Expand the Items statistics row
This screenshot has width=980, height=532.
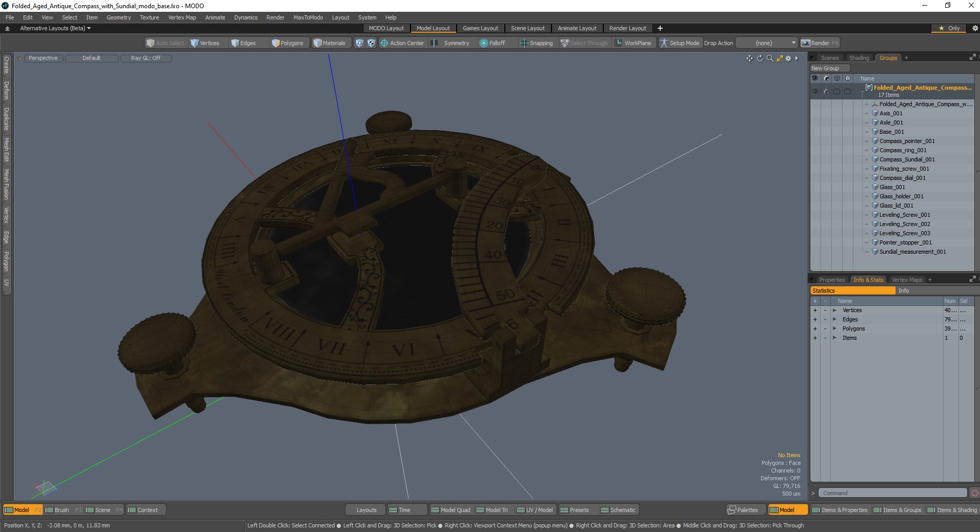[x=834, y=338]
